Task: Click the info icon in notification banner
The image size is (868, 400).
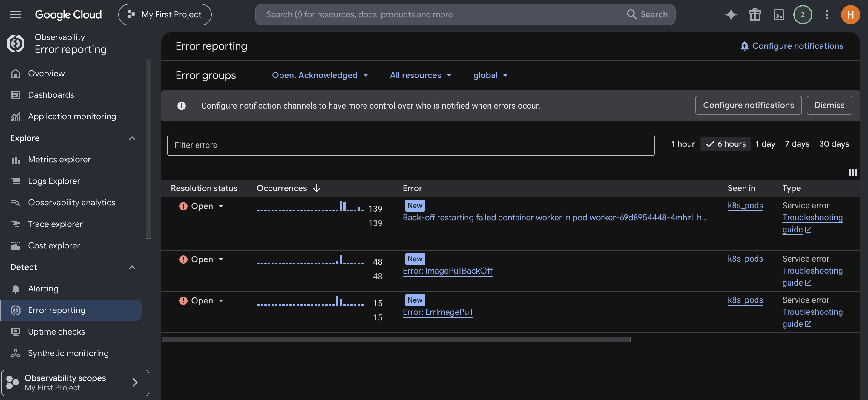Action: point(182,106)
